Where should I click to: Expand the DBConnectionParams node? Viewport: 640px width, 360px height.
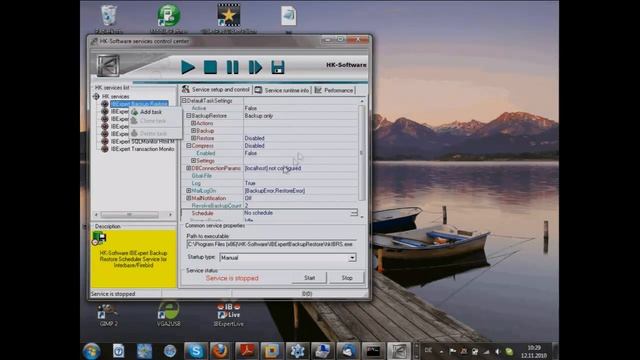tap(189, 168)
